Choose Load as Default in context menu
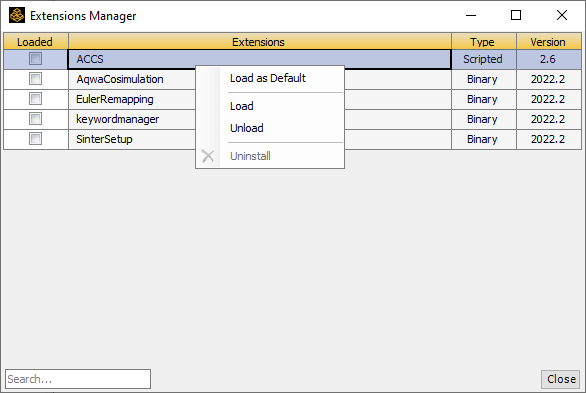586x393 pixels. pos(270,78)
